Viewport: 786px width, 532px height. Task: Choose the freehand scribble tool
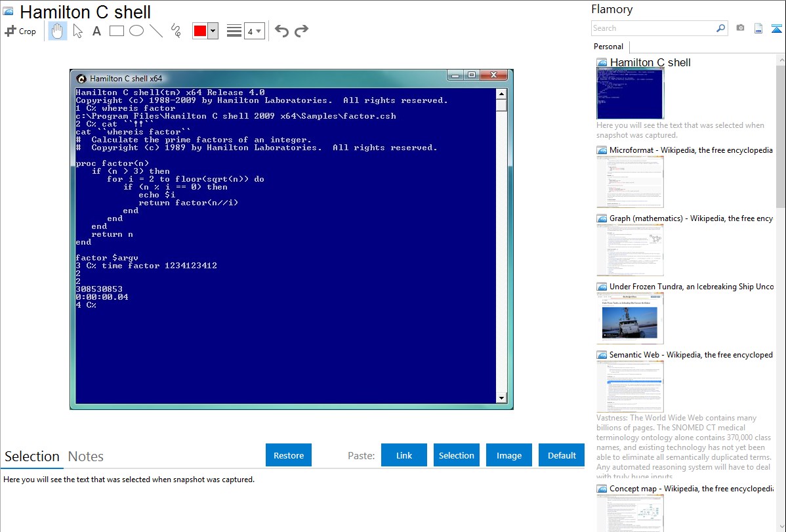pos(176,31)
